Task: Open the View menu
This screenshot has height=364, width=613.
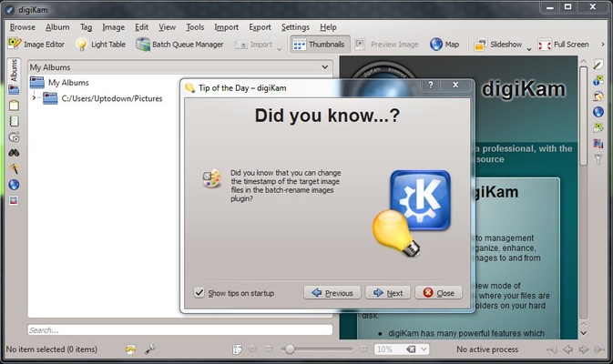Action: click(167, 27)
